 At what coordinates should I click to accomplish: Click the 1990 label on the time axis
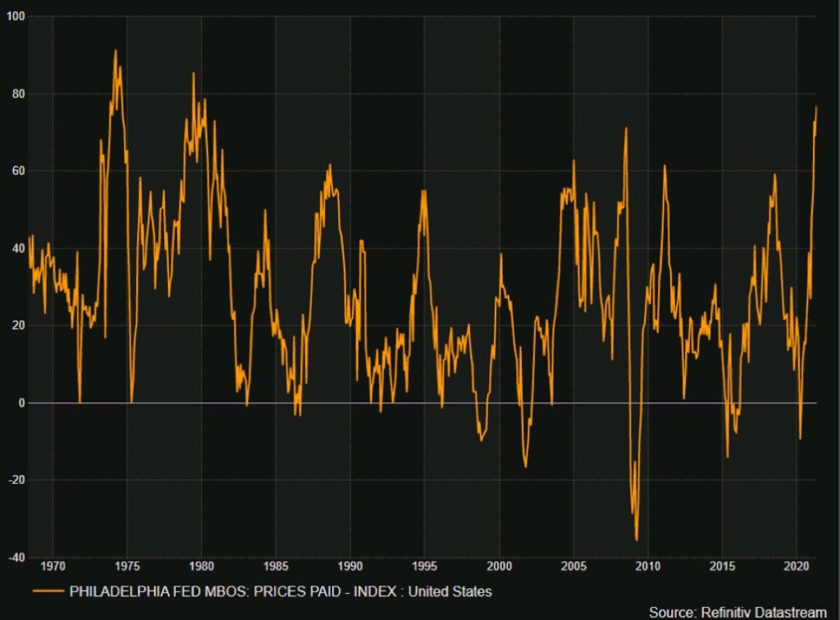pyautogui.click(x=350, y=566)
